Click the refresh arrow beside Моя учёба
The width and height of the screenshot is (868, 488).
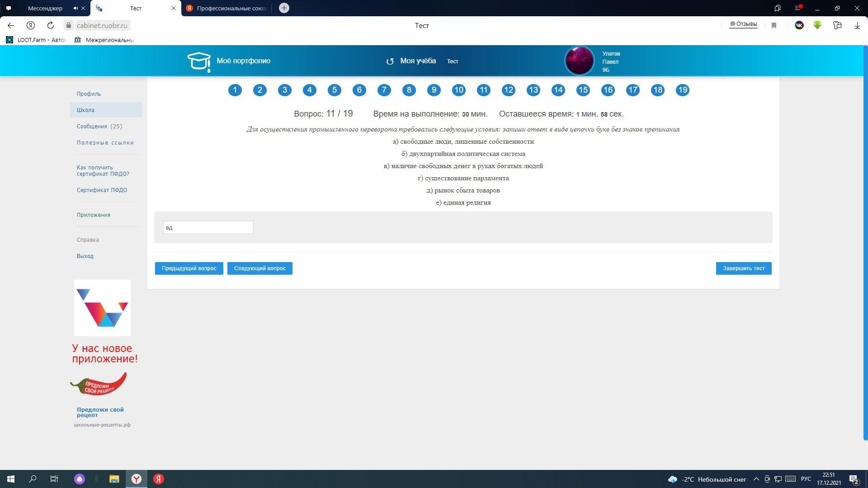click(390, 61)
